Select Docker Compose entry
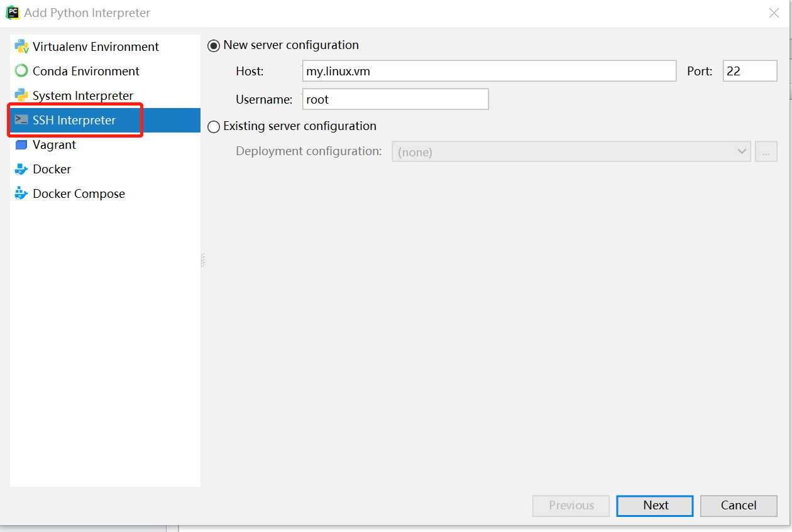Image resolution: width=792 pixels, height=532 pixels. tap(105, 193)
